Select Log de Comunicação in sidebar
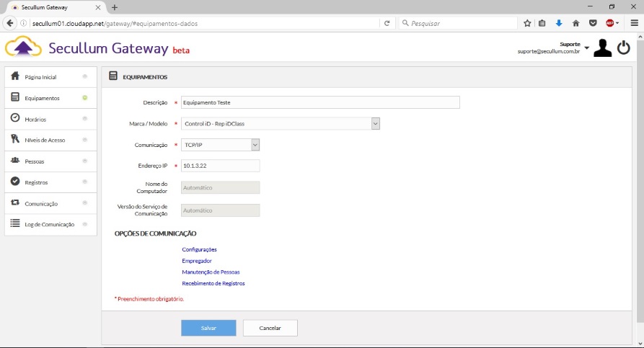 pyautogui.click(x=50, y=225)
